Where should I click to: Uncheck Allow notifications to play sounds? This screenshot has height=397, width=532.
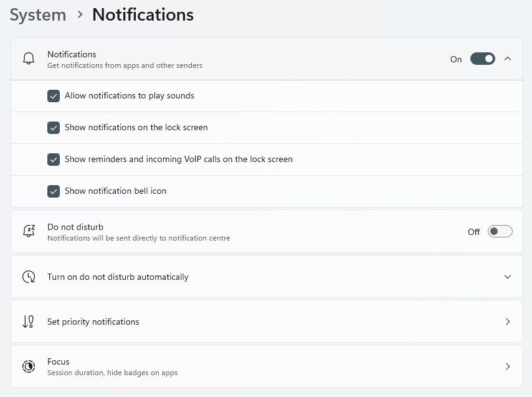(54, 95)
